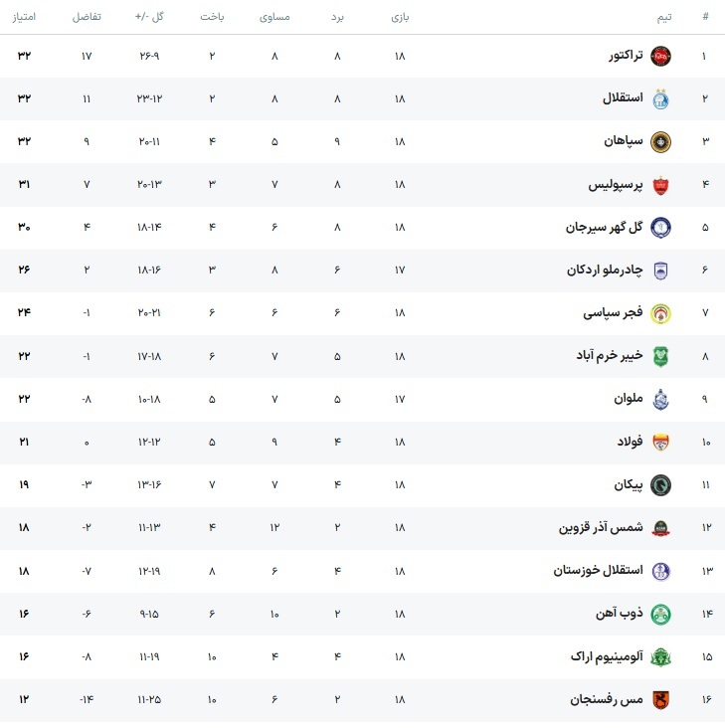Click the Kheybar Khorramabad green crest
725x728 pixels.
[x=661, y=356]
